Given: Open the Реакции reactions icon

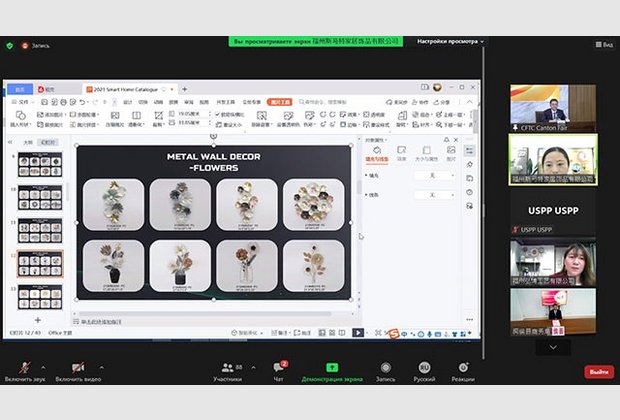Looking at the screenshot, I should pyautogui.click(x=462, y=368).
